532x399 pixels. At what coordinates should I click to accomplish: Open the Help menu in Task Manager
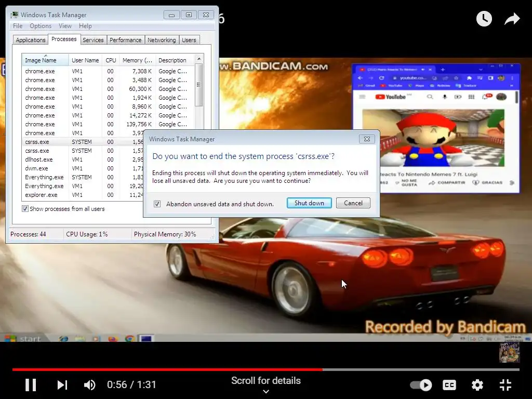pyautogui.click(x=85, y=26)
